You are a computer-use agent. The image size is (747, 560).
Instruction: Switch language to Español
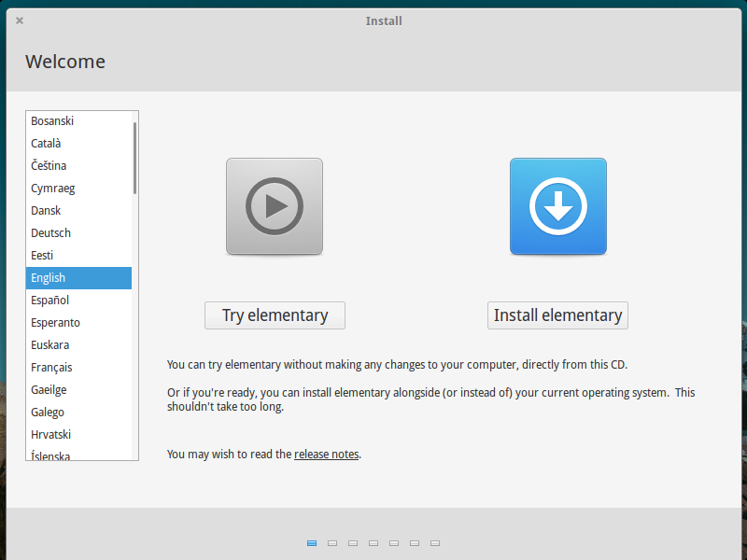78,300
